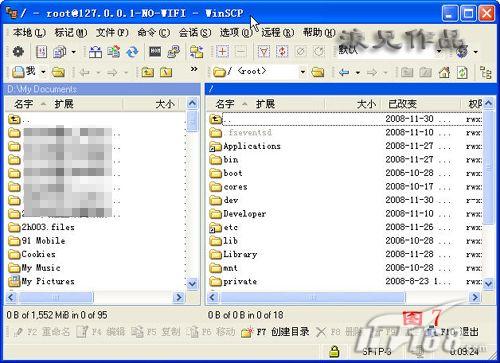Image resolution: width=500 pixels, height=363 pixels.
Task: Click the remote home directory house icon
Action: point(444,72)
